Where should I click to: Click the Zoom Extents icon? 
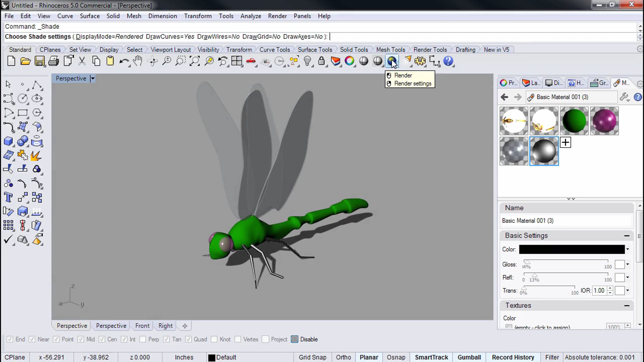[x=195, y=61]
